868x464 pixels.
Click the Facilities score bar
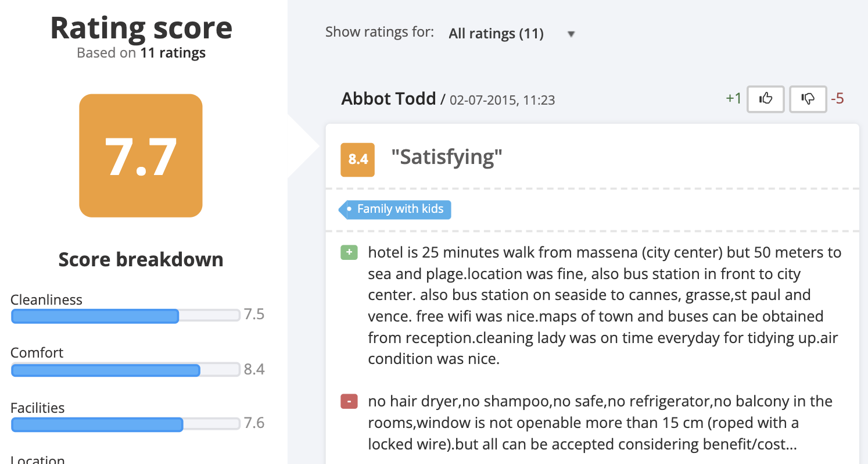click(125, 424)
